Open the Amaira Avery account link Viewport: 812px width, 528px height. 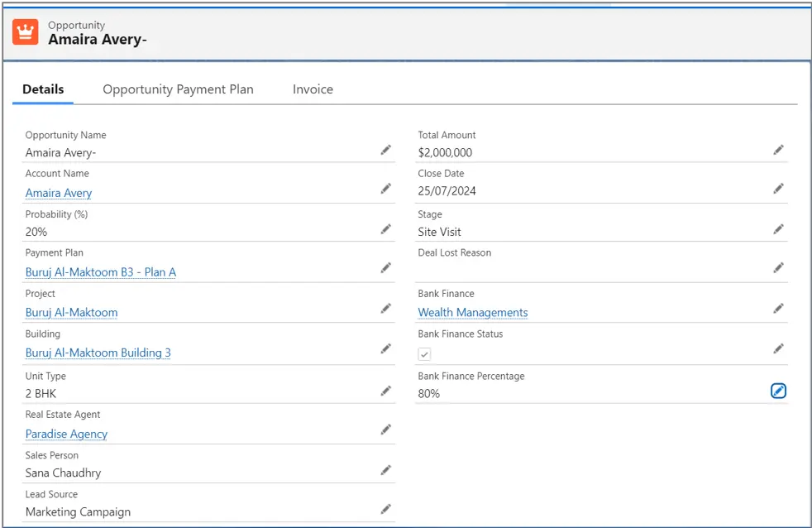tap(59, 193)
